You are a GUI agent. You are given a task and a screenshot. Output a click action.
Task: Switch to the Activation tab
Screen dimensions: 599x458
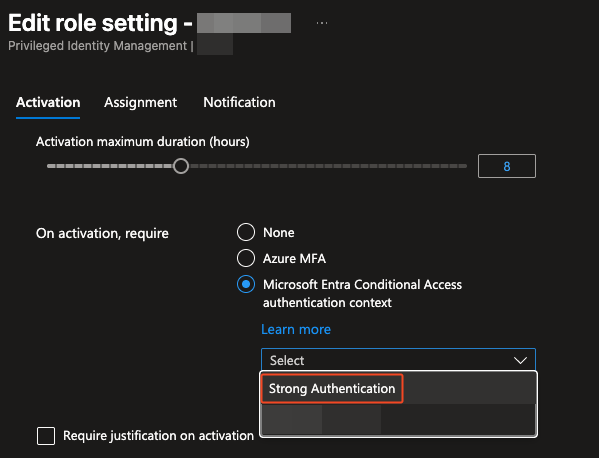coord(48,102)
